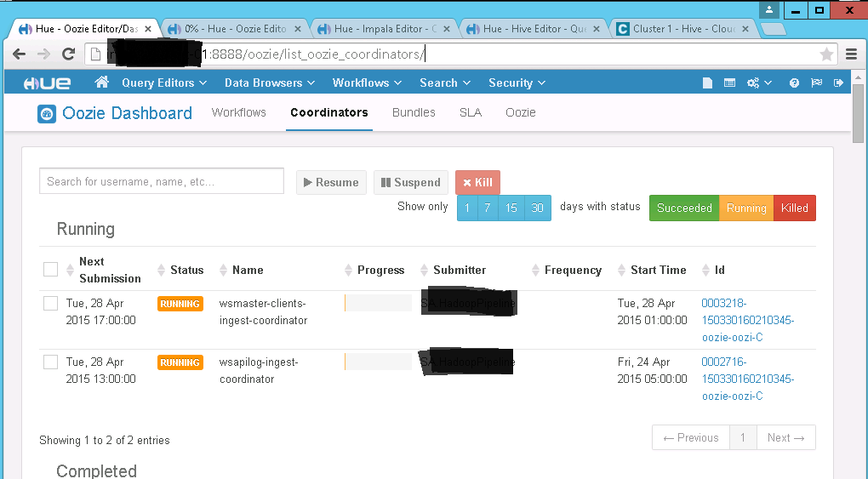Open the document manager page icon
868x479 pixels.
coord(707,83)
